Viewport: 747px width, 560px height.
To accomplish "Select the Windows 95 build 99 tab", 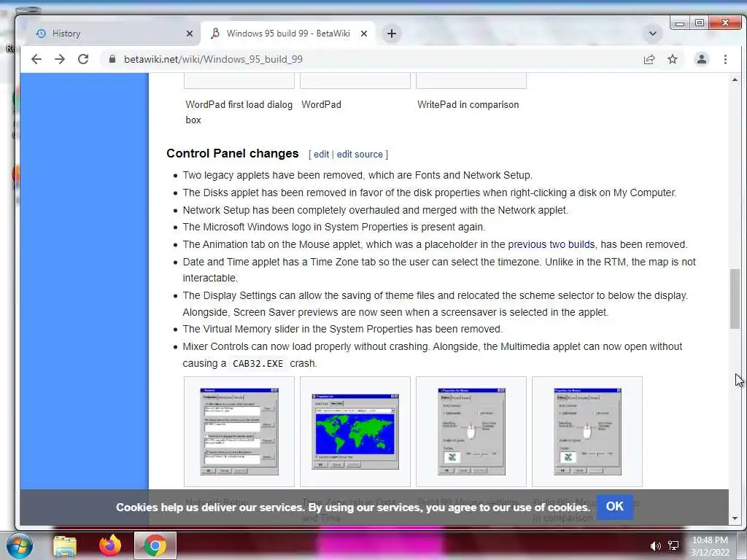I will coord(287,34).
